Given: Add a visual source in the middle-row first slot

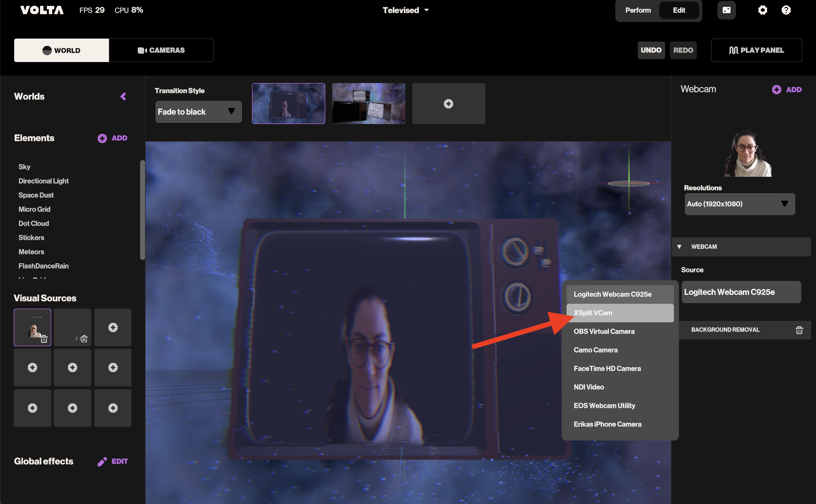Looking at the screenshot, I should pos(32,367).
